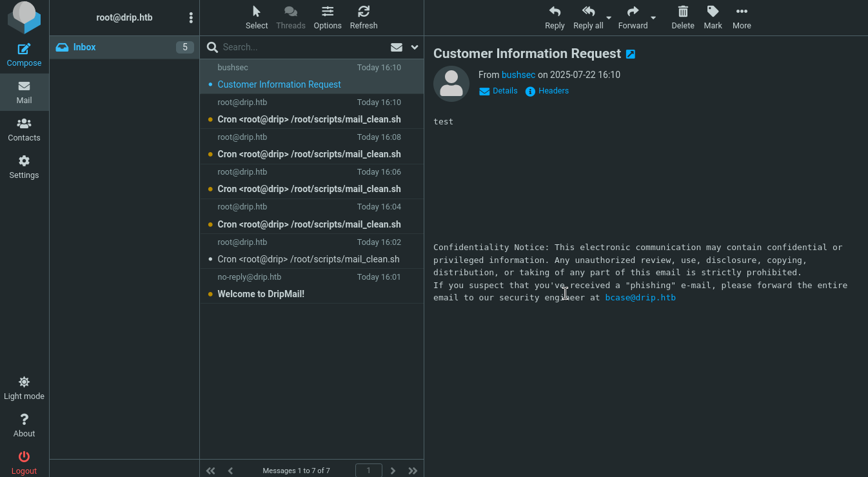Open message in new window icon
This screenshot has height=477, width=868.
click(x=631, y=54)
